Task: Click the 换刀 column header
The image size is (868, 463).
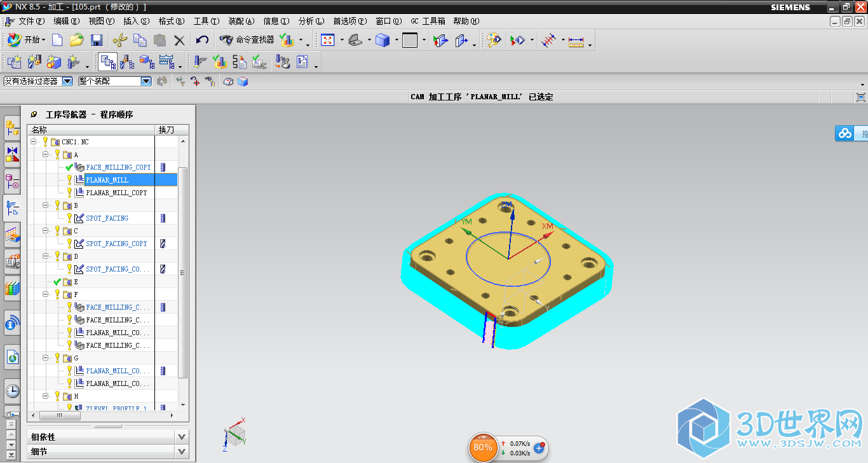Action: [x=166, y=130]
